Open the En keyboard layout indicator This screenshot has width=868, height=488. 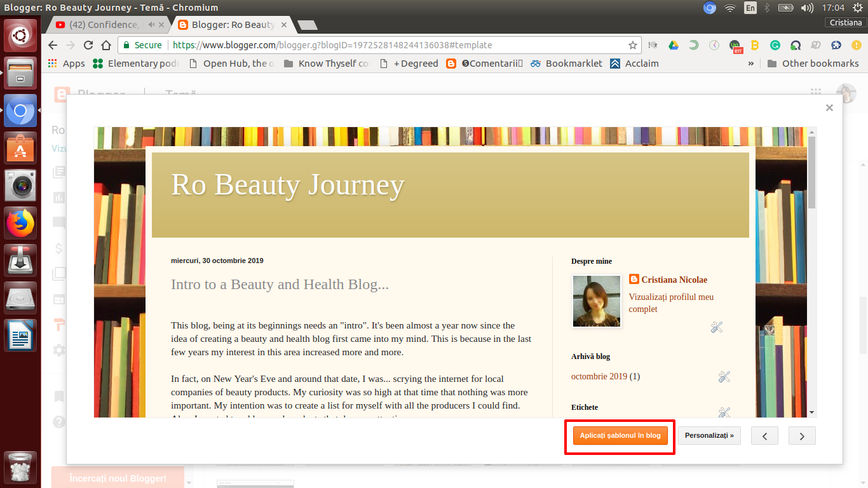[x=750, y=8]
